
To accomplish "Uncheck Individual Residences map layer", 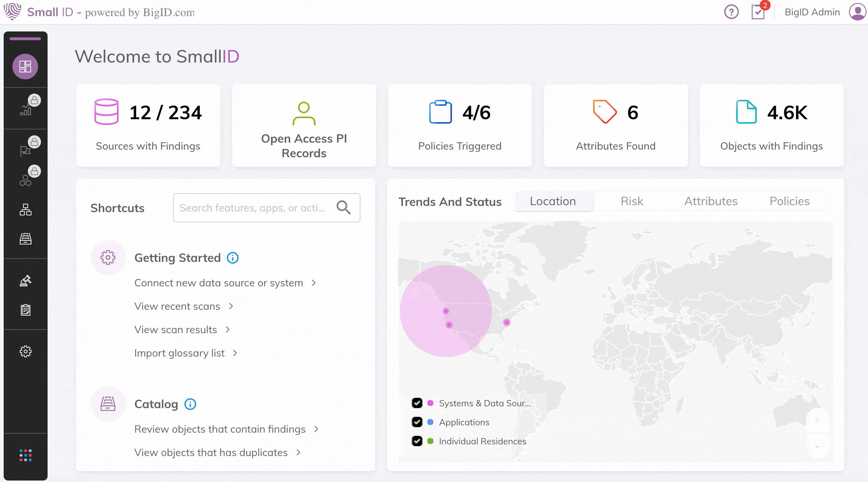I will (417, 441).
